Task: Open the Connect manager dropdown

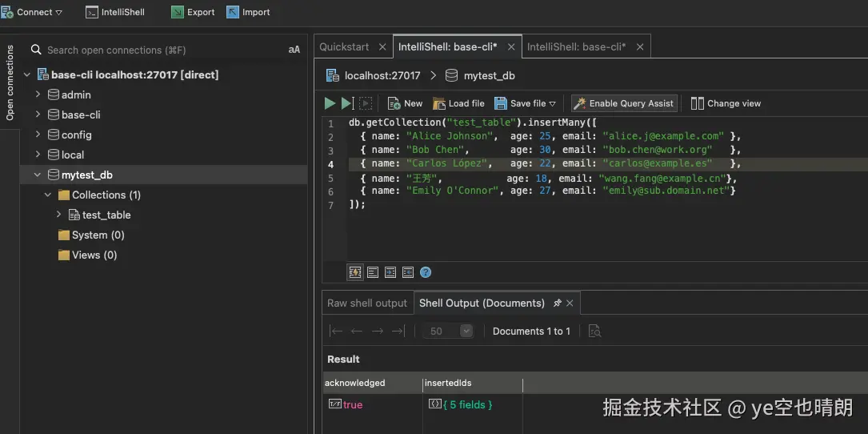Action: 31,12
